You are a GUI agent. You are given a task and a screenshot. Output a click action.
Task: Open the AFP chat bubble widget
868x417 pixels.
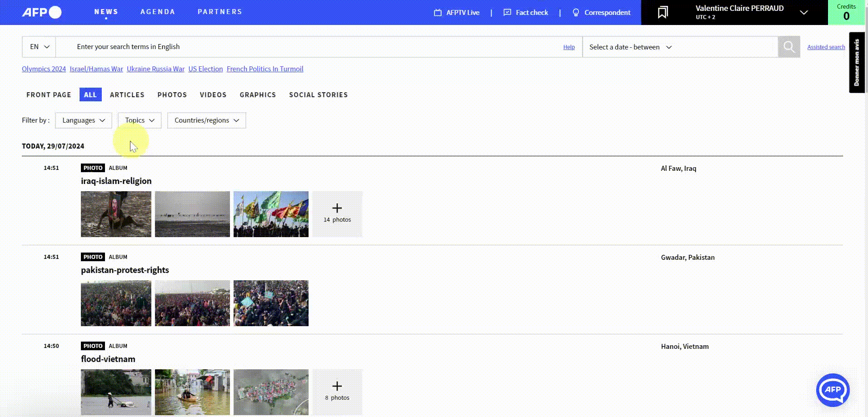tap(833, 390)
